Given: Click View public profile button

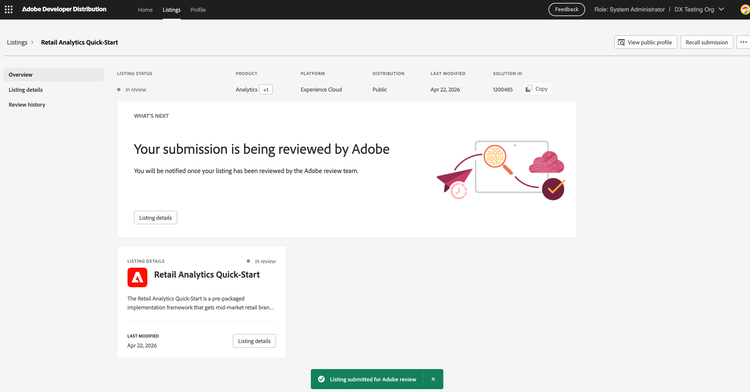Looking at the screenshot, I should click(645, 42).
